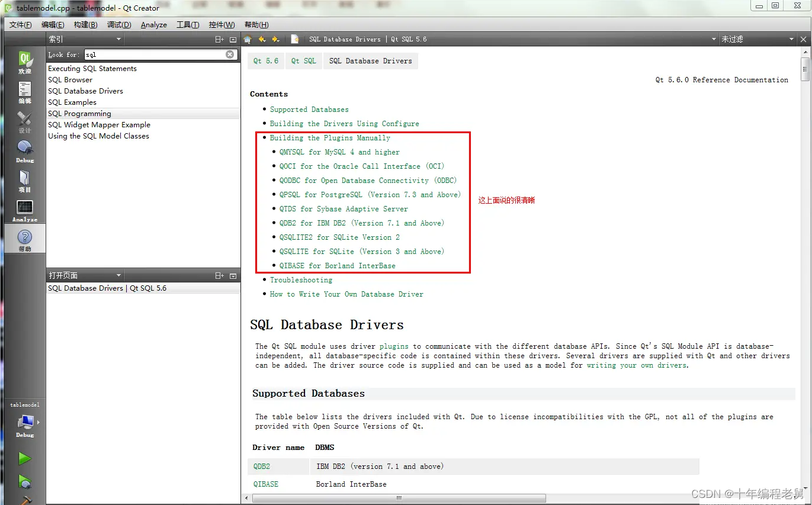Click the green Run button
The image size is (812, 505).
(x=24, y=458)
